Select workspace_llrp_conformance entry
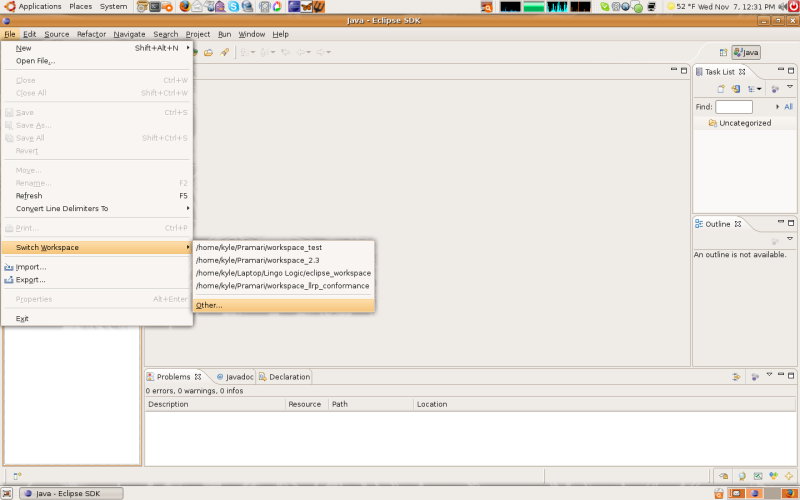This screenshot has height=500, width=800. tap(284, 286)
